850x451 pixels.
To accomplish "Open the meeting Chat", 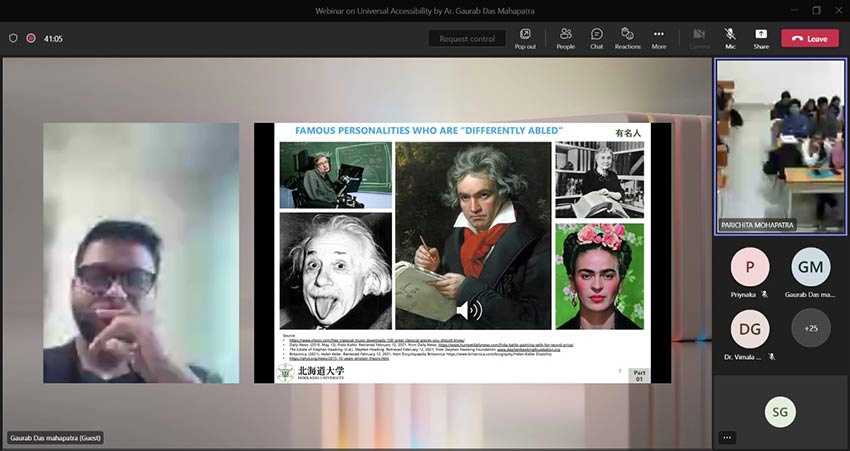I will 596,38.
